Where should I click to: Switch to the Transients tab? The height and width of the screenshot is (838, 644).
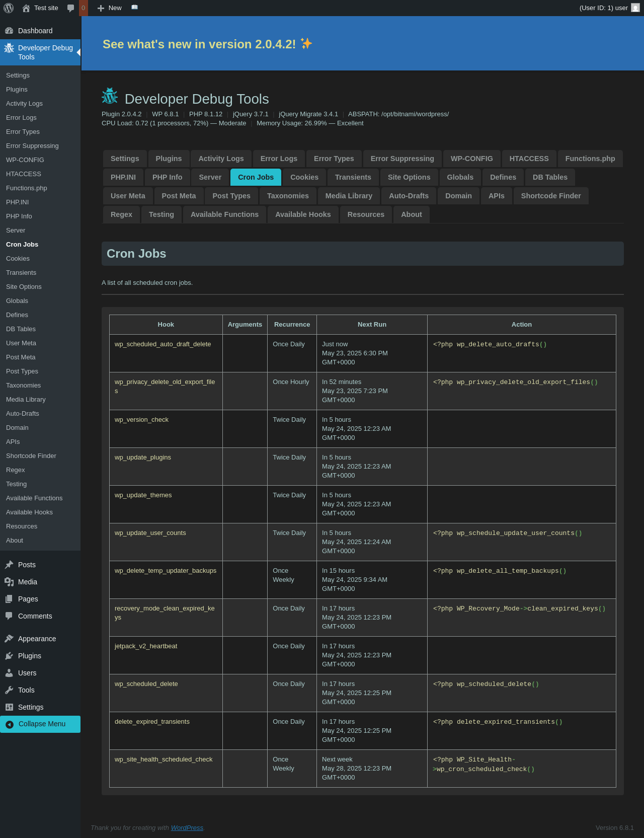click(353, 177)
